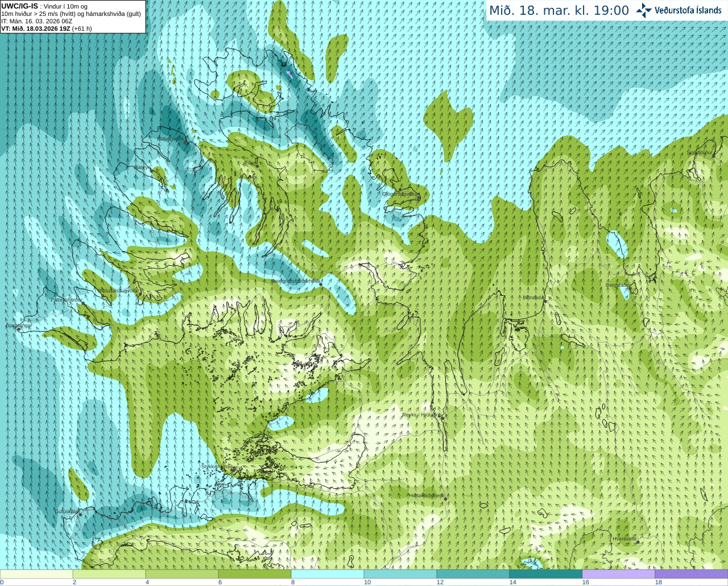Viewport: 728px width, 586px height.
Task: Click the purple legend swatch above 18
Action: point(692,574)
